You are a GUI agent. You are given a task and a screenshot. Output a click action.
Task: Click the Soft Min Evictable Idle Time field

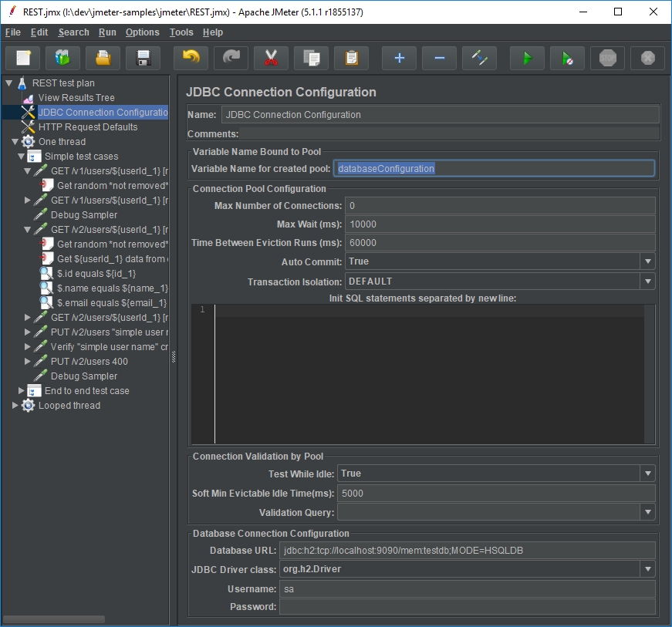click(x=496, y=494)
